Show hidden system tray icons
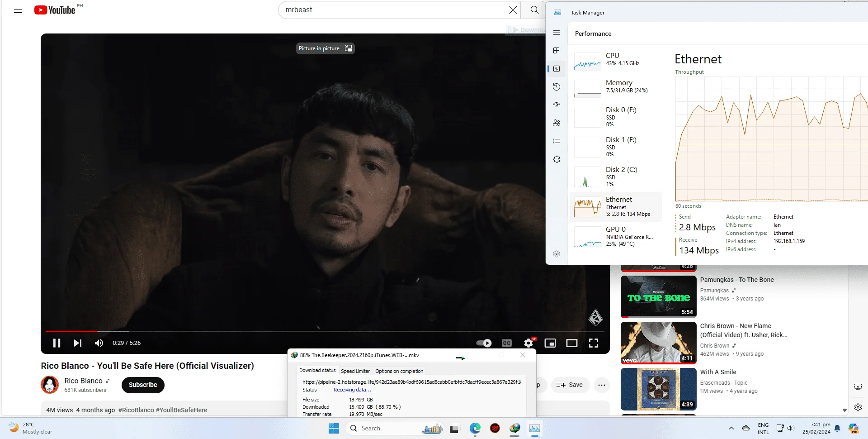Image resolution: width=868 pixels, height=439 pixels. [x=731, y=428]
